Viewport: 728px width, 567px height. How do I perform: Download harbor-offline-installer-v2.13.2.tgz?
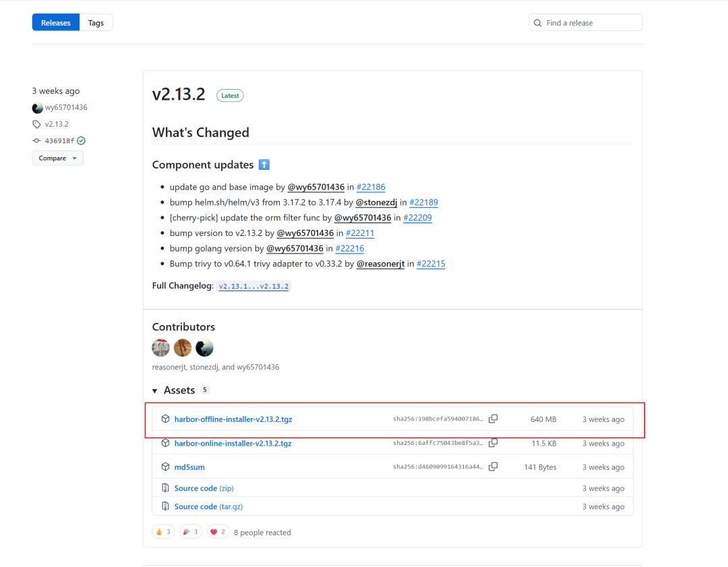[233, 419]
